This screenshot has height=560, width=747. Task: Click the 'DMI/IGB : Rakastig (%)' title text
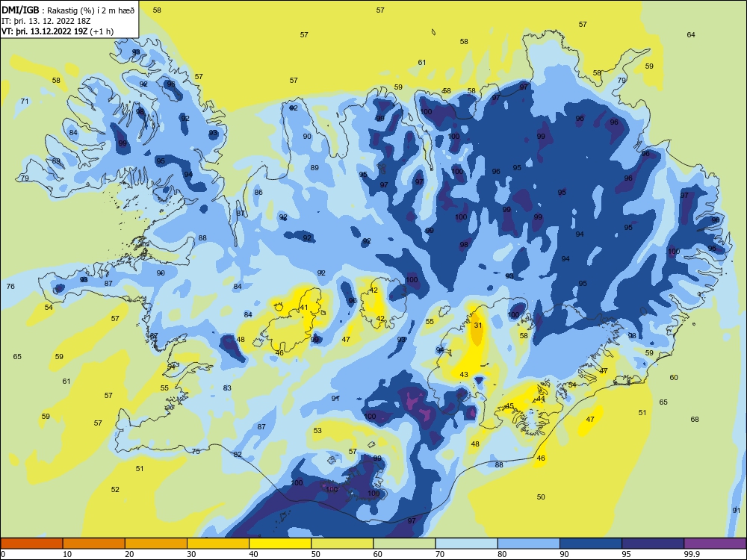[x=68, y=10]
